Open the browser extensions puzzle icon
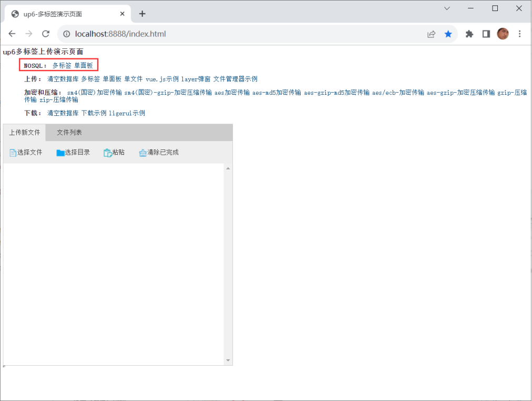 469,34
